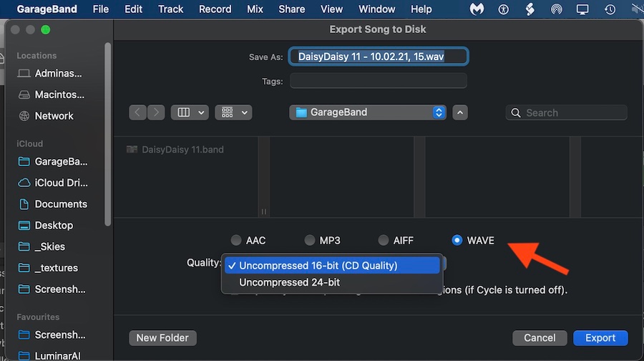Image resolution: width=644 pixels, height=361 pixels.
Task: Choose the MP3 format option
Action: [310, 241]
